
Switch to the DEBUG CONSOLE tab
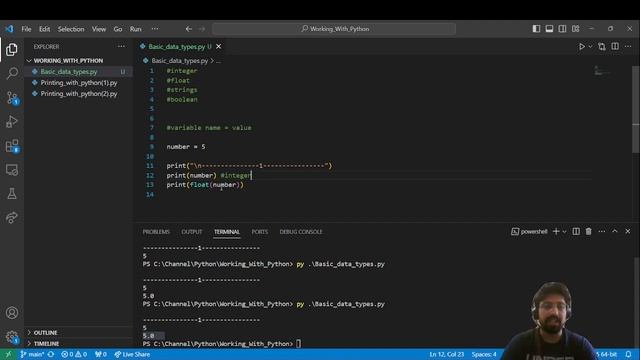point(301,232)
